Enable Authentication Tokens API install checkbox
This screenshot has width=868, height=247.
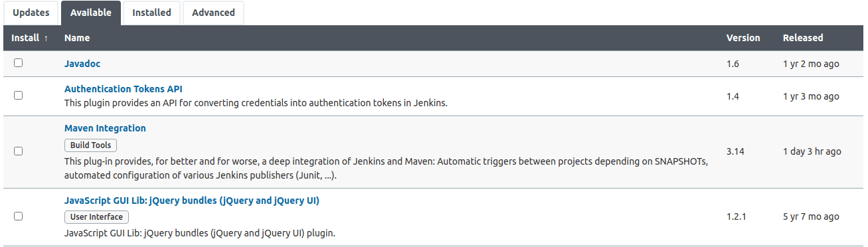pyautogui.click(x=19, y=96)
